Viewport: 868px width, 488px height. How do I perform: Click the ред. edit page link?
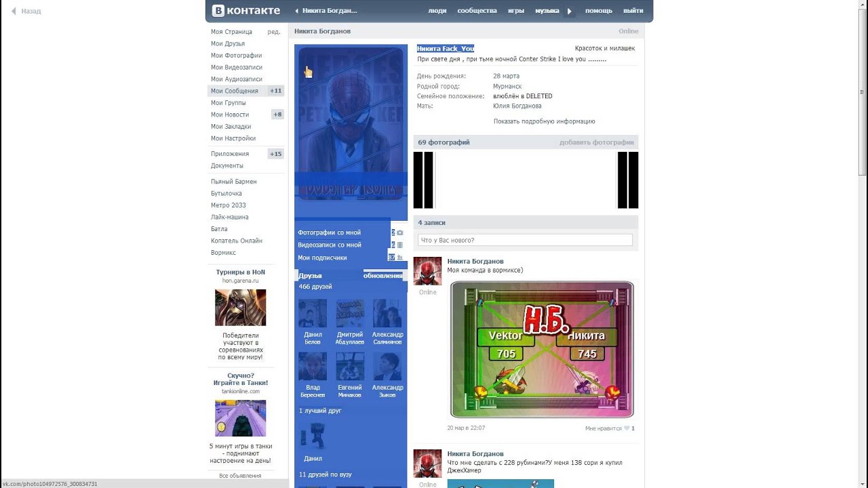pyautogui.click(x=274, y=32)
